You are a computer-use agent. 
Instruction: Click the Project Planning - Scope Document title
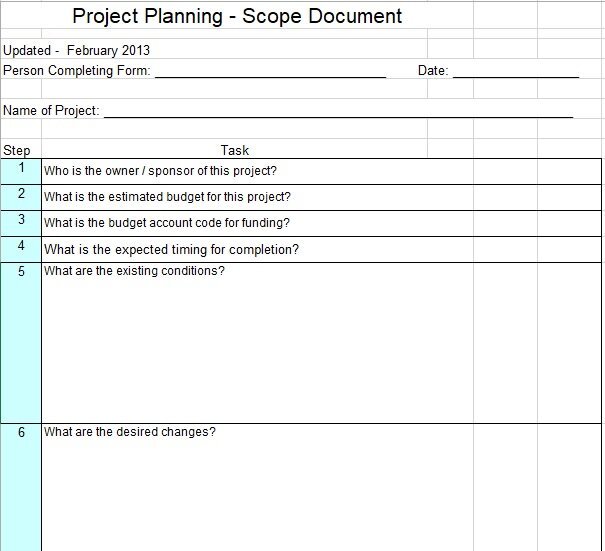click(238, 16)
